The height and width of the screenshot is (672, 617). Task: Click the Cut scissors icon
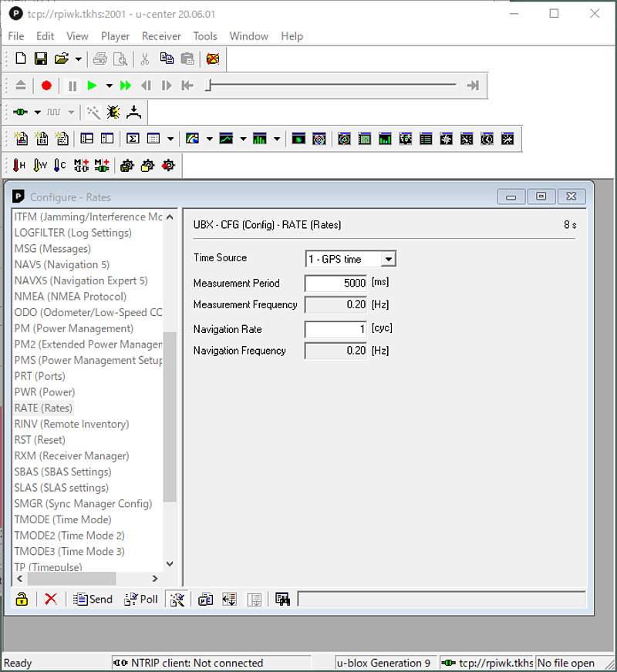point(145,59)
